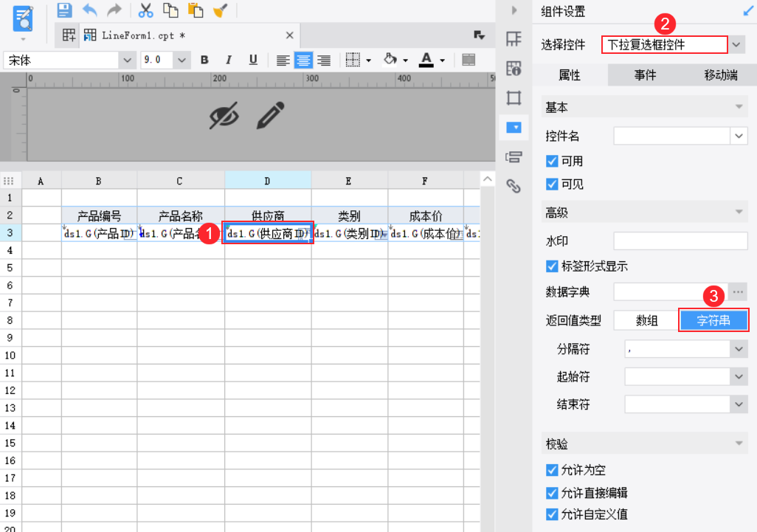Toggle Italic formatting
This screenshot has height=532, width=757.
point(229,60)
